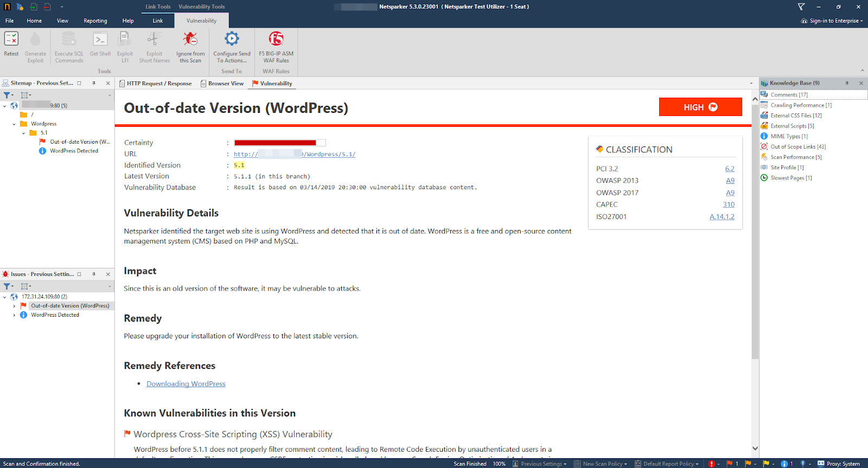868x468 pixels.
Task: Open the File menu
Action: click(x=10, y=21)
